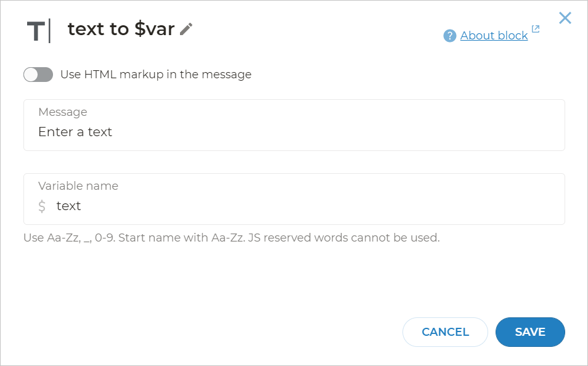Click the 'Variable name' field label

[78, 186]
